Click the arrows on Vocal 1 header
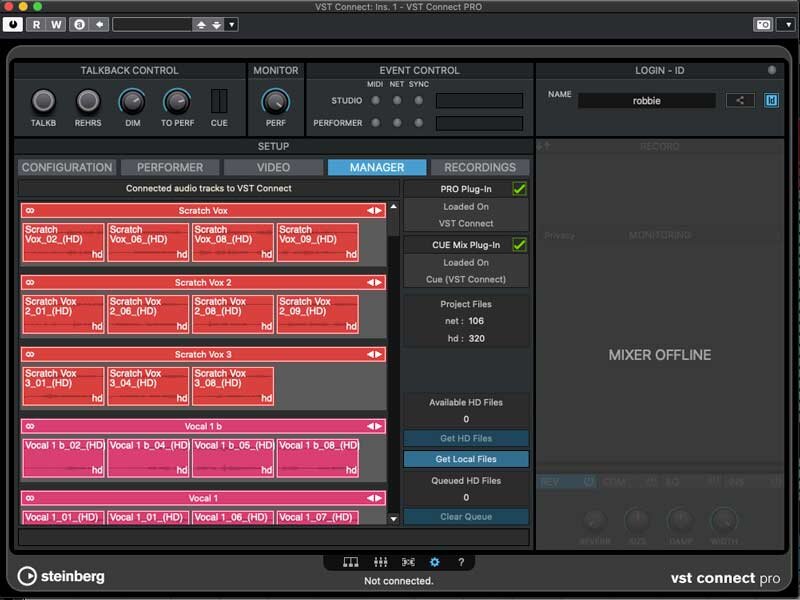 pyautogui.click(x=374, y=498)
